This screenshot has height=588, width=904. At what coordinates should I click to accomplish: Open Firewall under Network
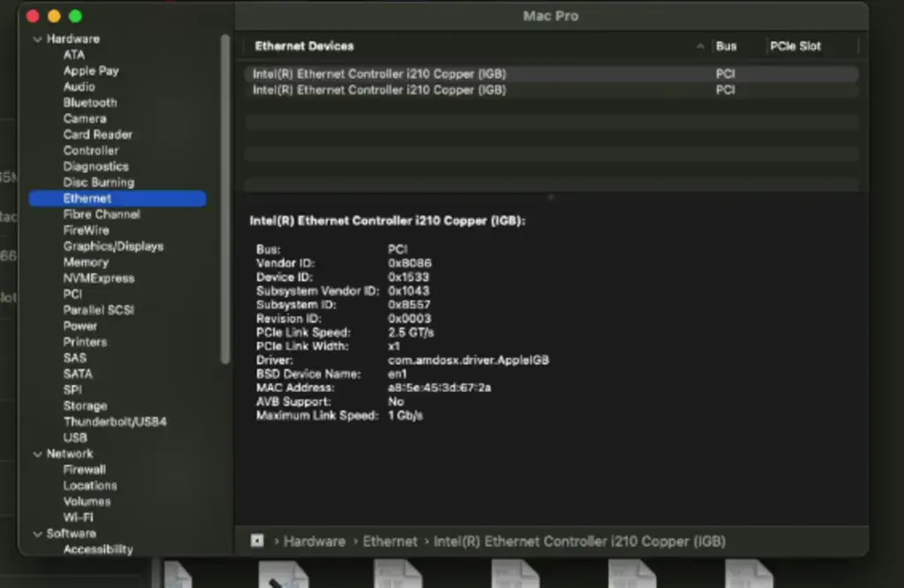84,470
